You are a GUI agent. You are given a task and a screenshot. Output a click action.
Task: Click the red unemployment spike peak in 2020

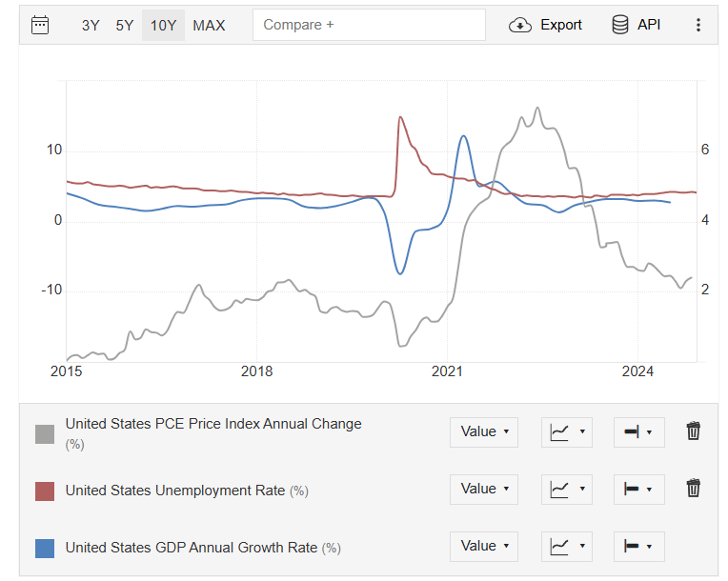(x=400, y=117)
